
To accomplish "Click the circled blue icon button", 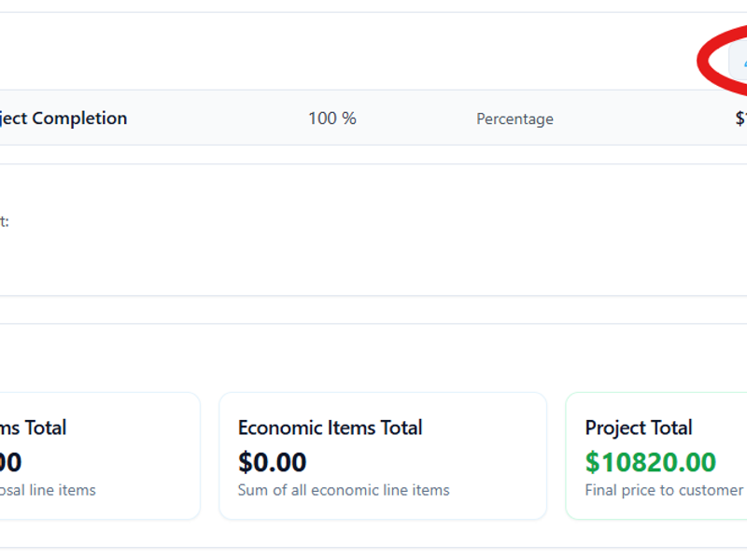I will (x=740, y=62).
